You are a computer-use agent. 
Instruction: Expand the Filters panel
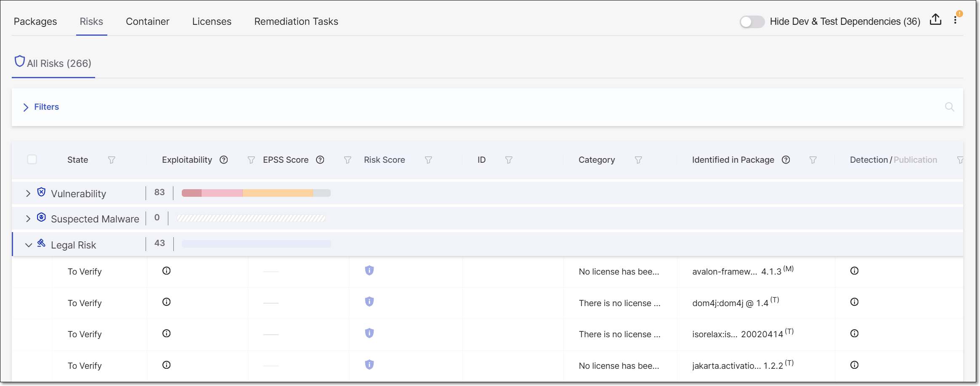[x=41, y=107]
